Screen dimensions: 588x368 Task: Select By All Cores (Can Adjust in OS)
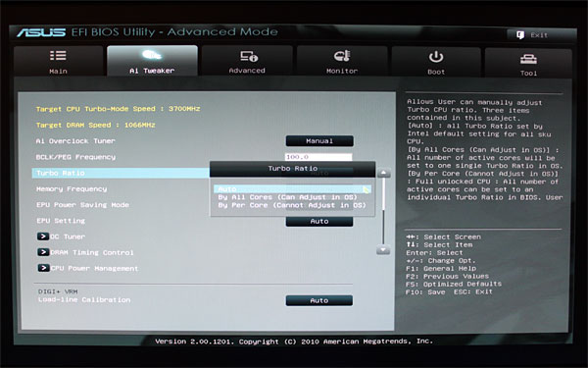(287, 197)
